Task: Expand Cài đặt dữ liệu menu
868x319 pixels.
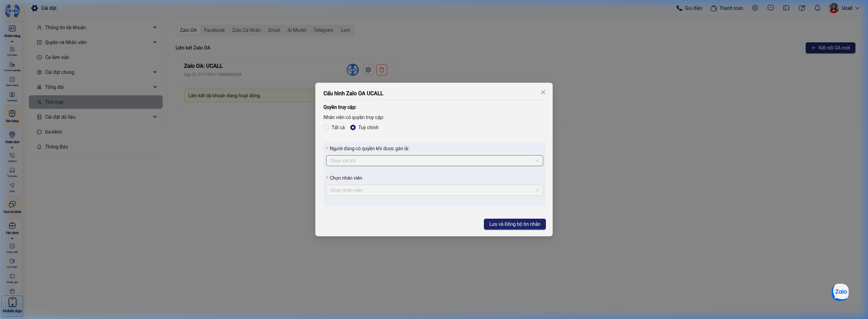Action: click(x=96, y=117)
